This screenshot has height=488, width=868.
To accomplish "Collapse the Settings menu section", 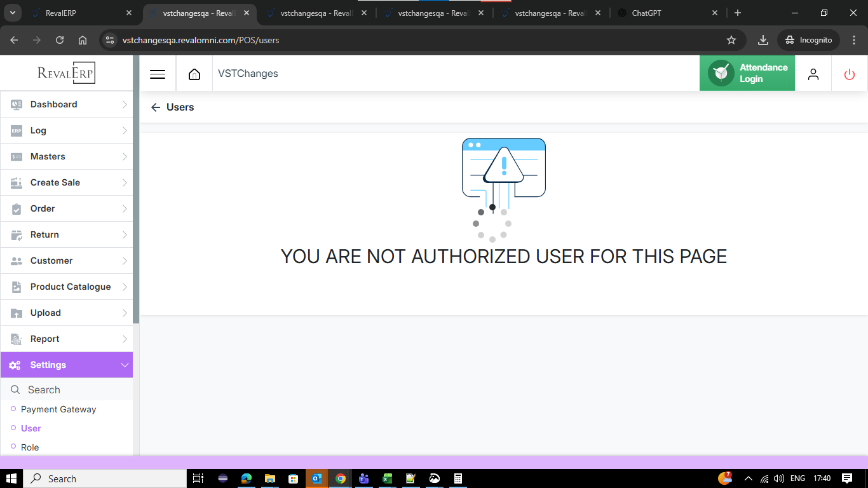I will coord(125,365).
